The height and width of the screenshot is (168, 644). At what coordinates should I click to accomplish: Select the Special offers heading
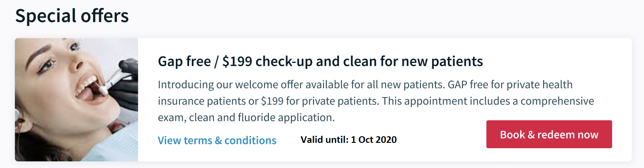(72, 16)
